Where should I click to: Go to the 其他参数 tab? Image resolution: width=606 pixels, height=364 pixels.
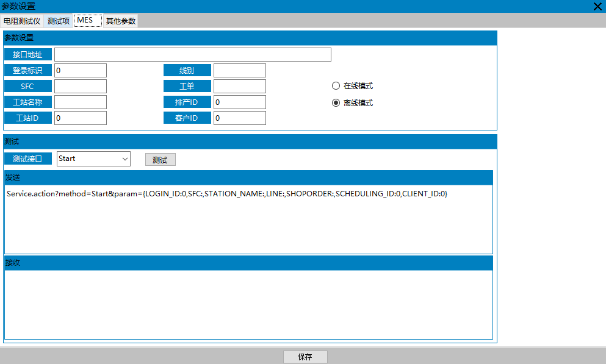pyautogui.click(x=121, y=21)
